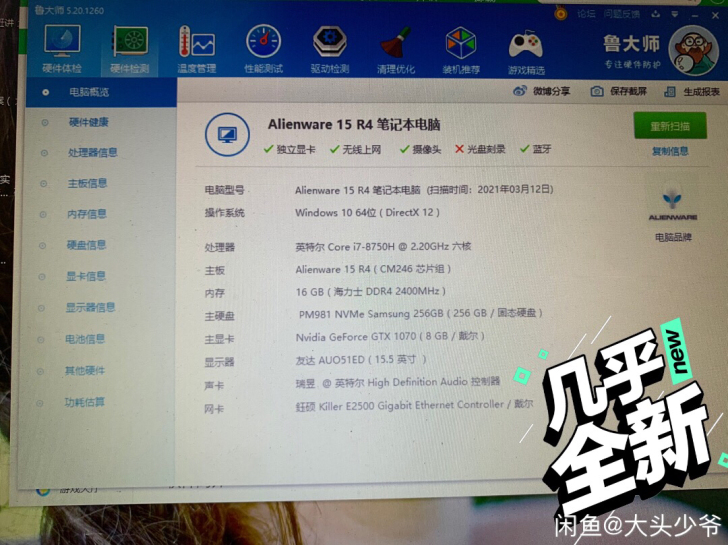Click the High Definition Audio value

398,383
